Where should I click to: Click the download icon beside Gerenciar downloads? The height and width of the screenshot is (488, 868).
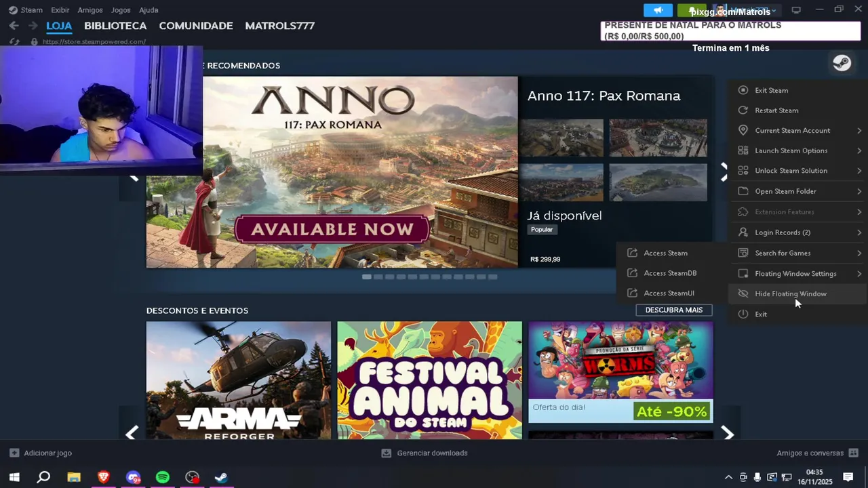pos(386,453)
